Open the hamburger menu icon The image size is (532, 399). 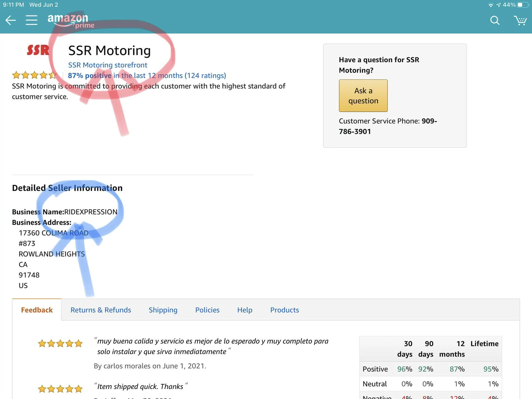click(31, 20)
